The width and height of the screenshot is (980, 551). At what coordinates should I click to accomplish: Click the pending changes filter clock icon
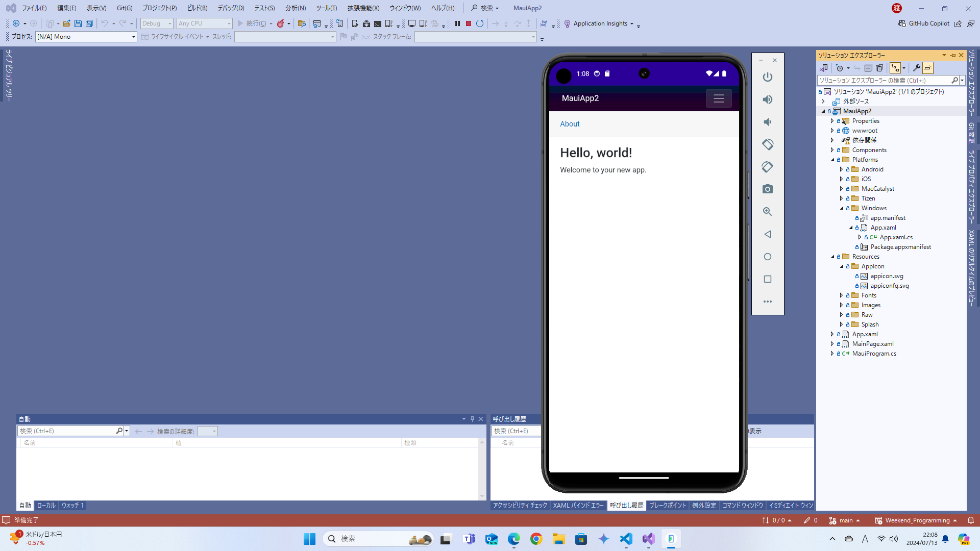click(840, 68)
